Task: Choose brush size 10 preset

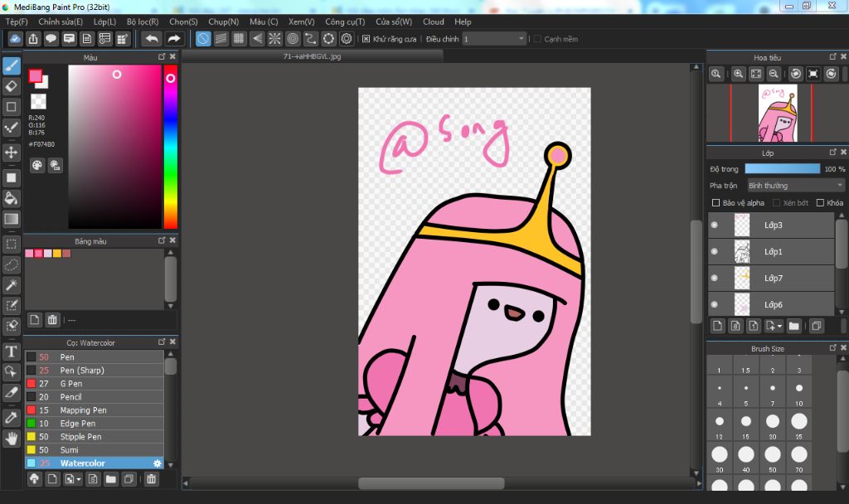Action: tap(799, 392)
